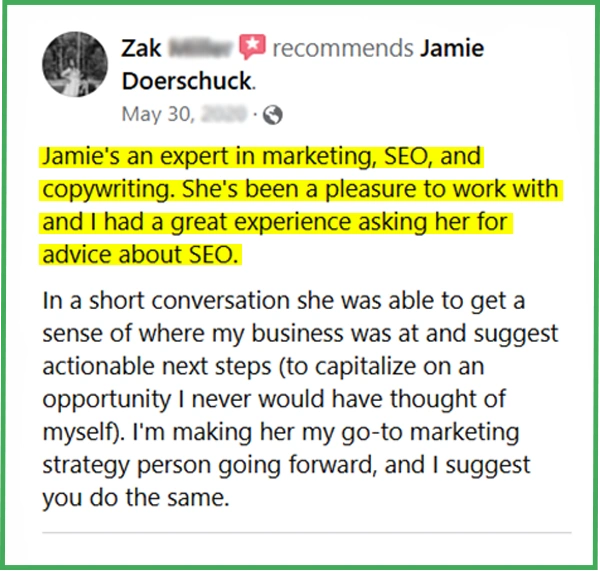
Task: Click the globe public audience icon
Action: (273, 114)
